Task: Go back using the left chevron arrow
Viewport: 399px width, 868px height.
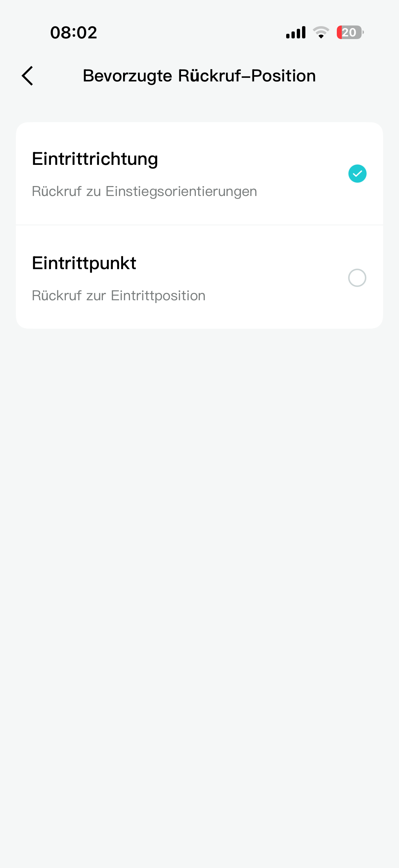Action: pyautogui.click(x=27, y=76)
